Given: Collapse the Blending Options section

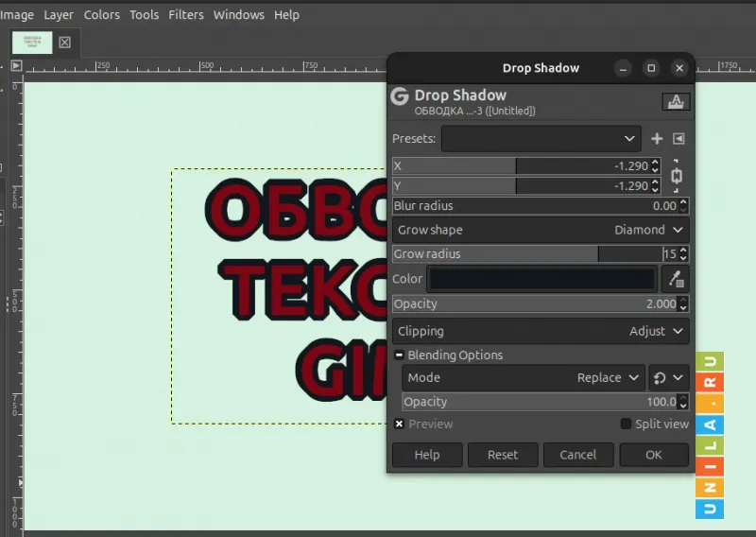Looking at the screenshot, I should (399, 355).
